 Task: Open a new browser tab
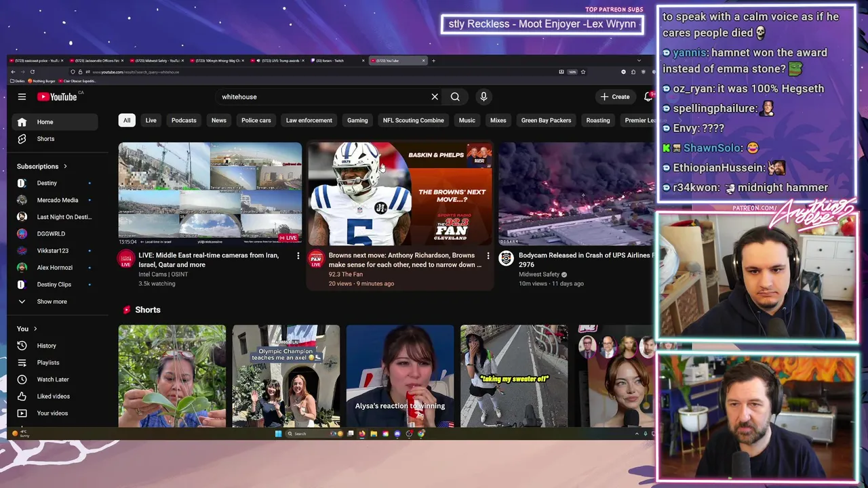coord(434,60)
